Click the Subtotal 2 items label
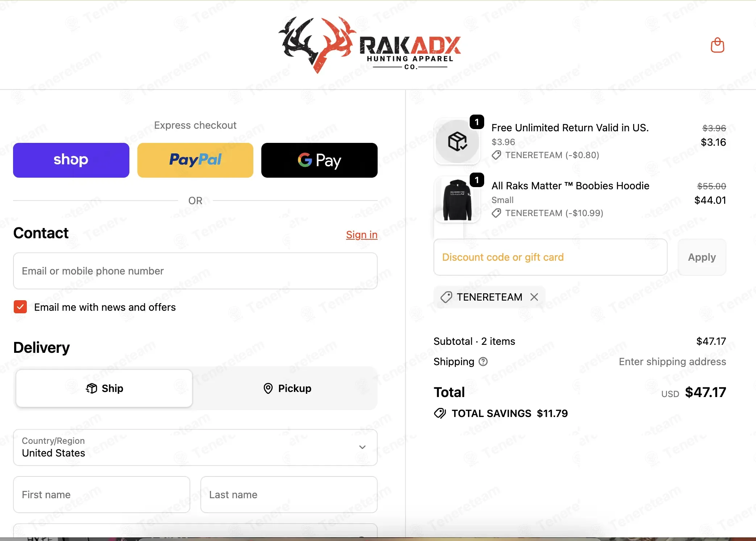 point(474,341)
